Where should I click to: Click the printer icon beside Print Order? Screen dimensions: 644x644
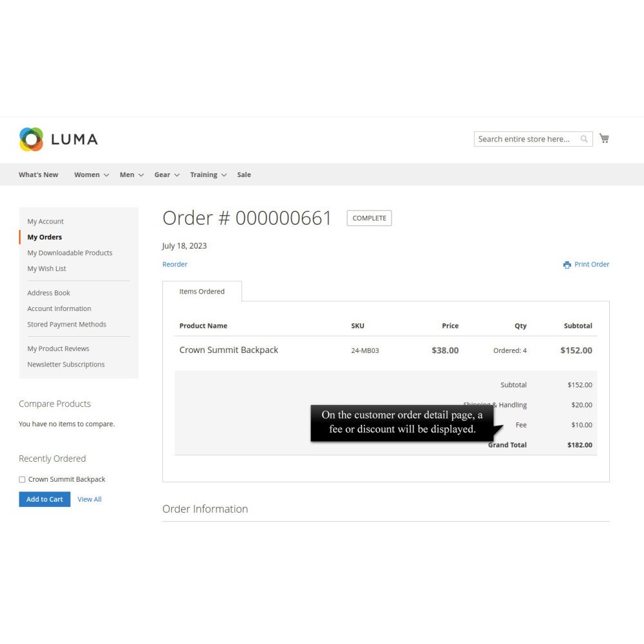coord(567,265)
